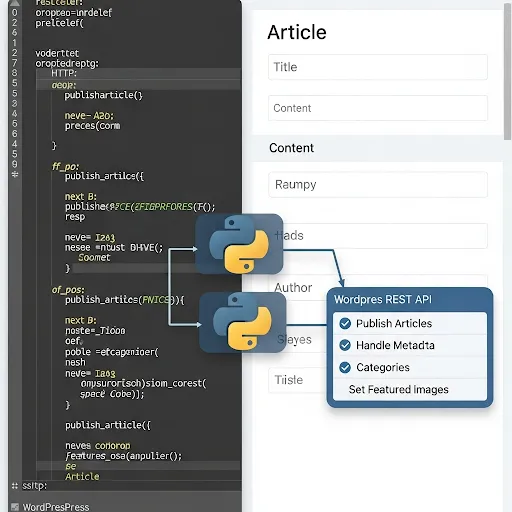Click the HTTP: code line
The image size is (512, 512).
[x=64, y=73]
